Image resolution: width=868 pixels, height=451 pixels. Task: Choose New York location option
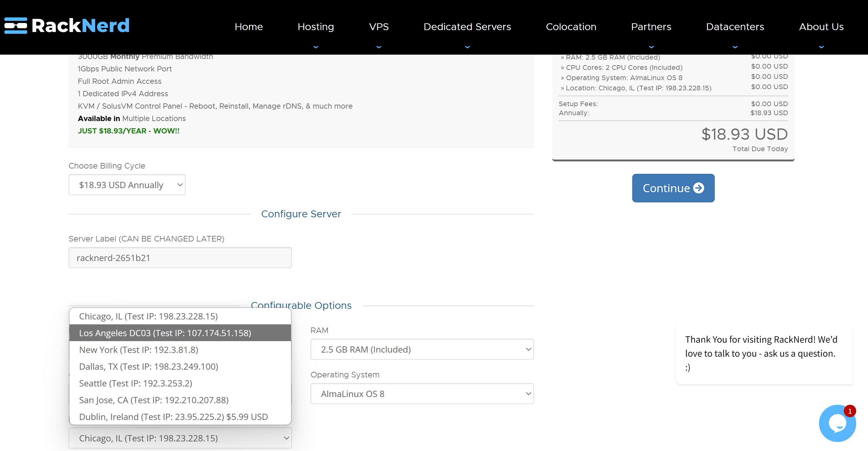180,350
